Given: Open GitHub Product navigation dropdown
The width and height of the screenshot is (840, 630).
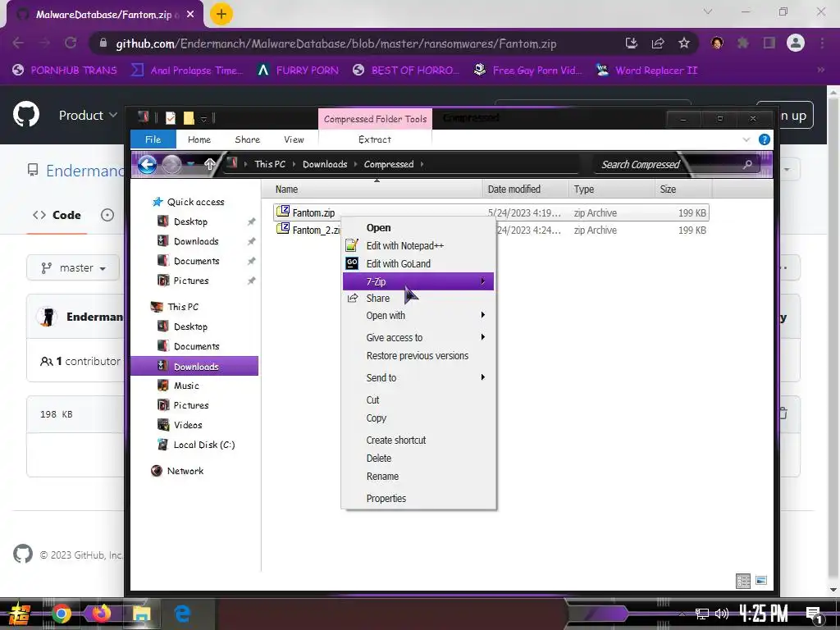Looking at the screenshot, I should (88, 115).
